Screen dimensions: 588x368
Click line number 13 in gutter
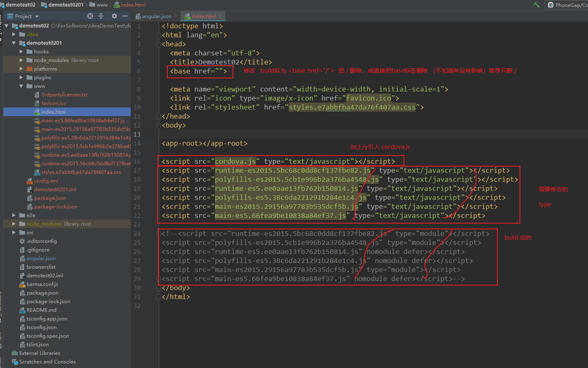pos(137,135)
